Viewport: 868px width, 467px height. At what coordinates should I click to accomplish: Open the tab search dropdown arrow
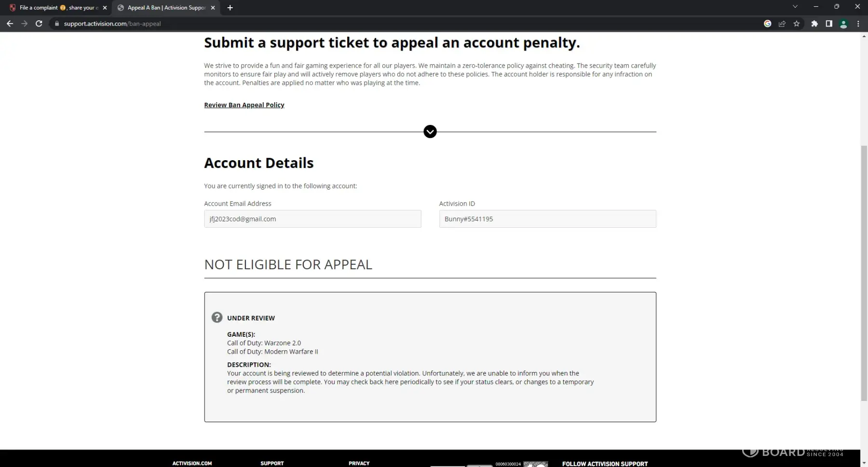(x=795, y=7)
